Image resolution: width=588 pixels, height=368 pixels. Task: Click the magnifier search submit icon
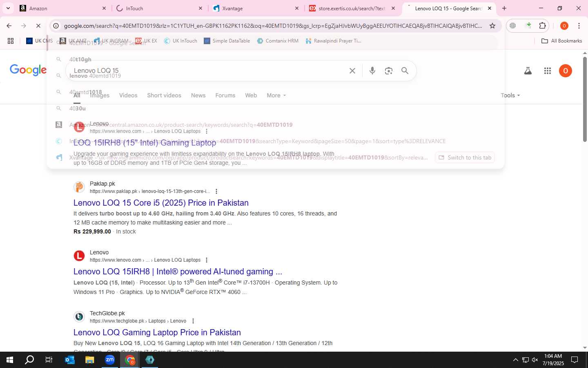point(405,71)
